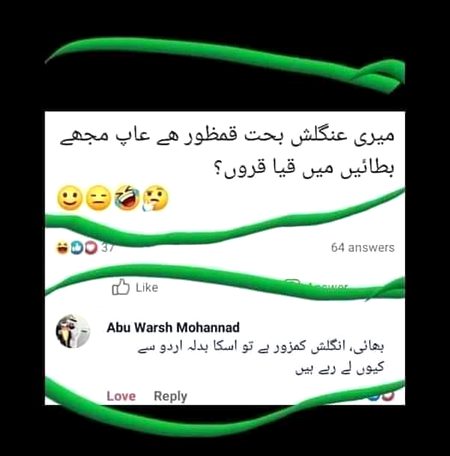450x456 pixels.
Task: Click the Urdu comment text by Abu Warsh
Action: (261, 358)
